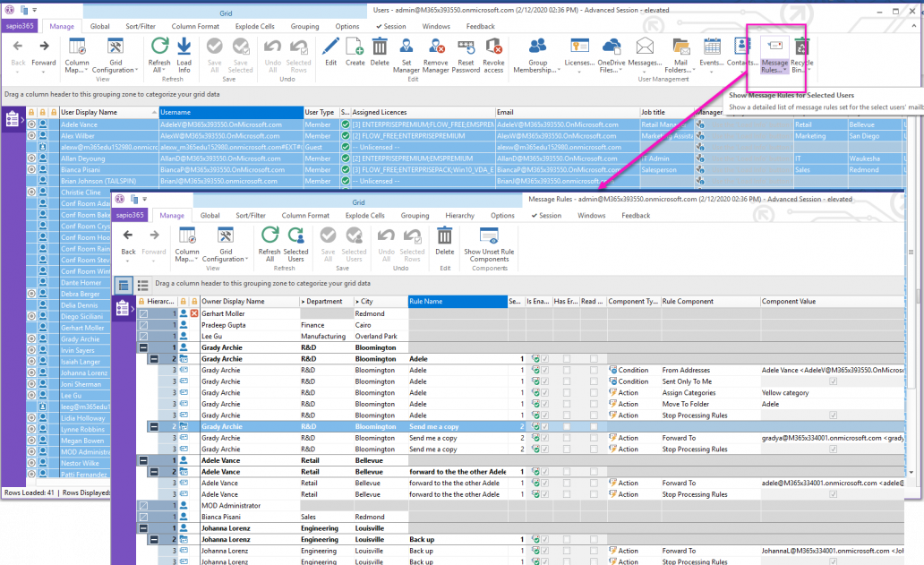Click the Remove Manager icon
This screenshot has width=924, height=565.
[436, 47]
